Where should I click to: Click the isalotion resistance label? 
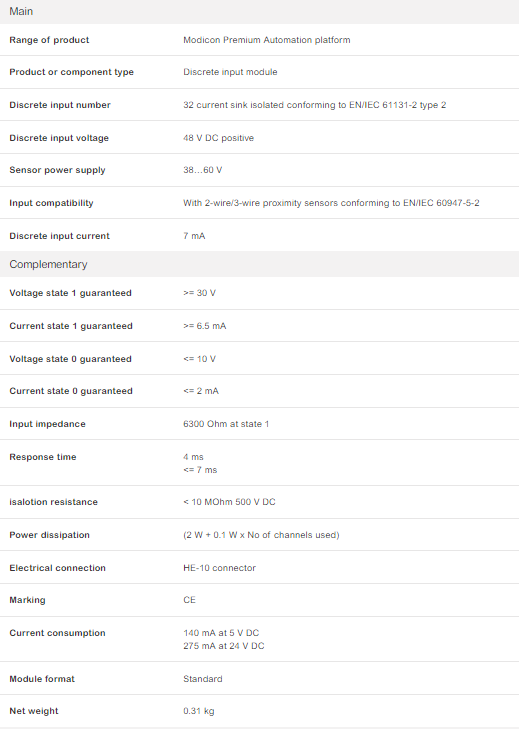[53, 502]
